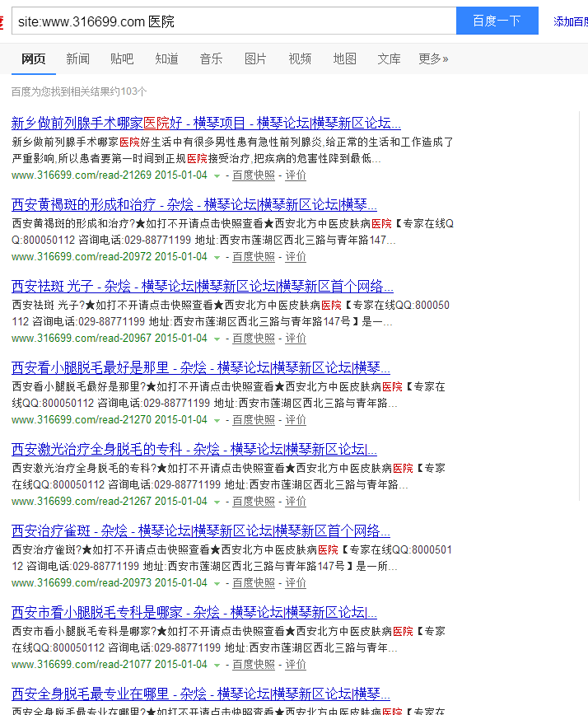Open 百度快照 for read-20973 result

pyautogui.click(x=254, y=582)
